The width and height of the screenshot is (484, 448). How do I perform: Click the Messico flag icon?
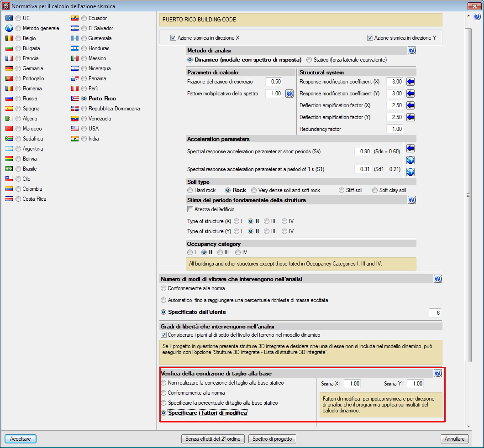pos(75,58)
